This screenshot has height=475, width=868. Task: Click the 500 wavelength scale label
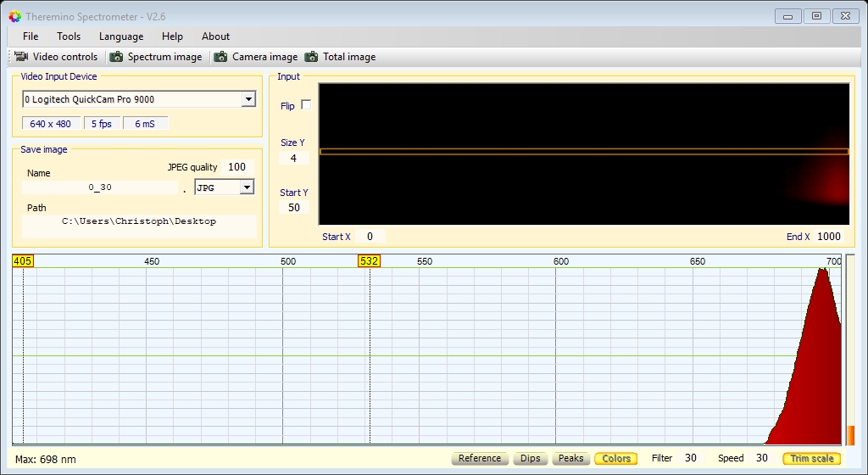tap(288, 261)
